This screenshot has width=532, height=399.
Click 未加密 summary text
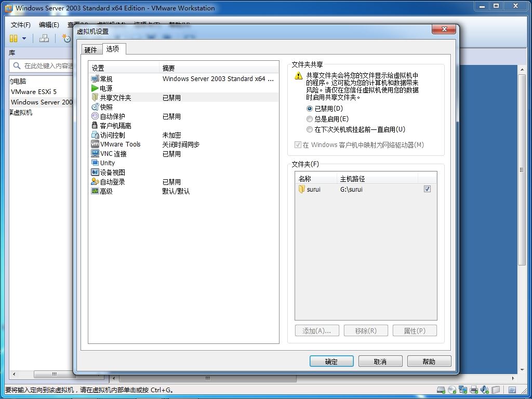(171, 135)
